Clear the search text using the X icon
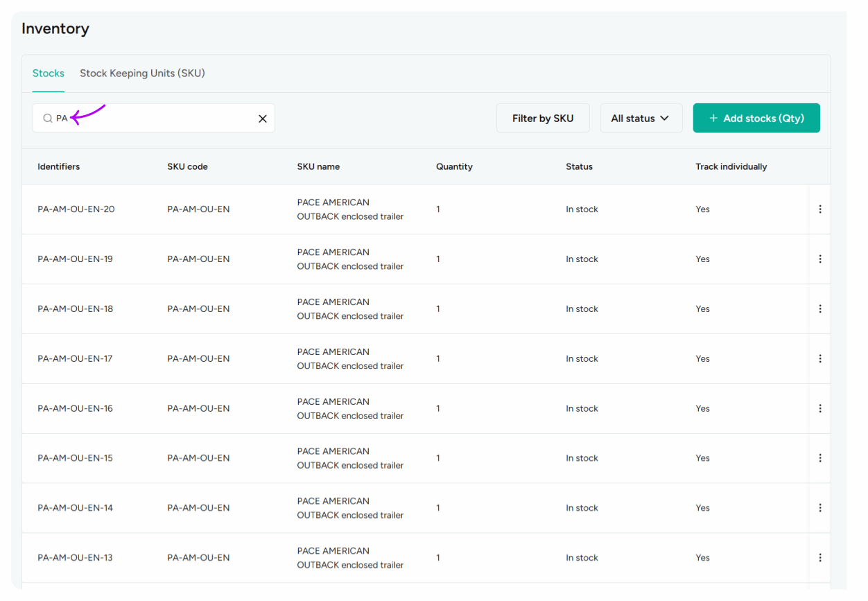 pyautogui.click(x=262, y=118)
